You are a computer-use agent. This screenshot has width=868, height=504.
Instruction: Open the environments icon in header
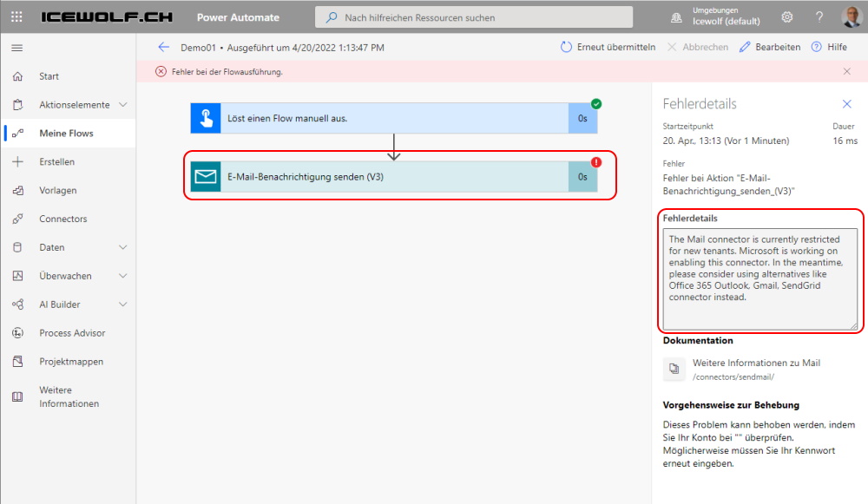pyautogui.click(x=676, y=17)
